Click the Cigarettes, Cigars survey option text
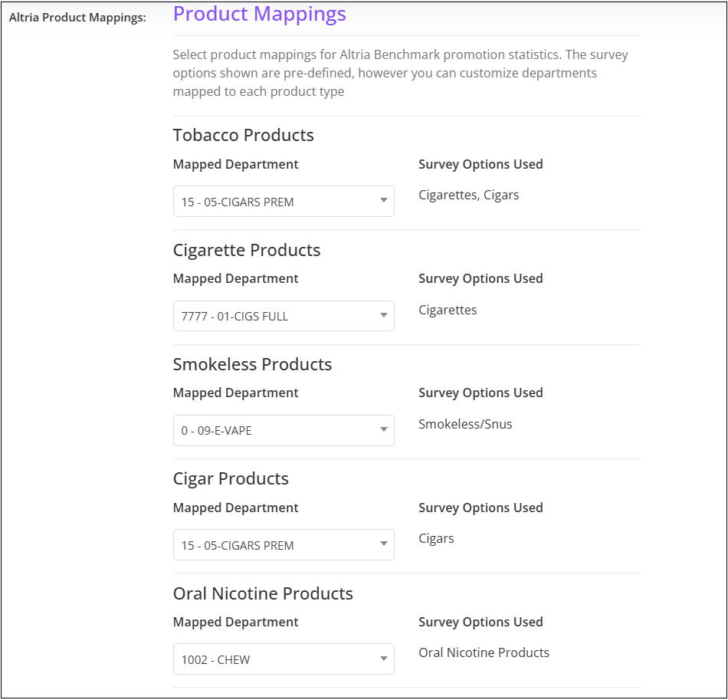This screenshot has width=728, height=700. (x=468, y=195)
